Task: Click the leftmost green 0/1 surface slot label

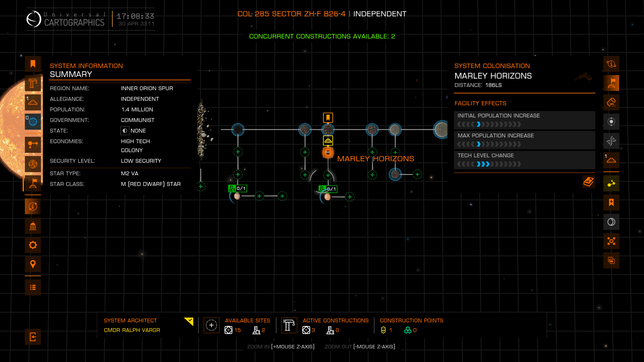Action: tap(237, 188)
